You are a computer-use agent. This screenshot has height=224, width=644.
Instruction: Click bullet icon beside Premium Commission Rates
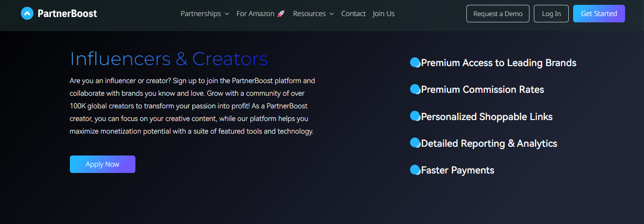(415, 89)
